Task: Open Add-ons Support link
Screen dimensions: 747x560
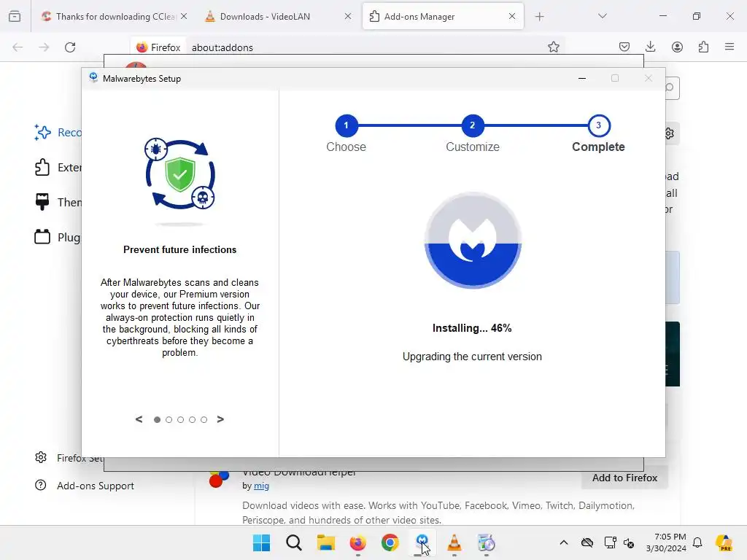Action: tap(85, 486)
